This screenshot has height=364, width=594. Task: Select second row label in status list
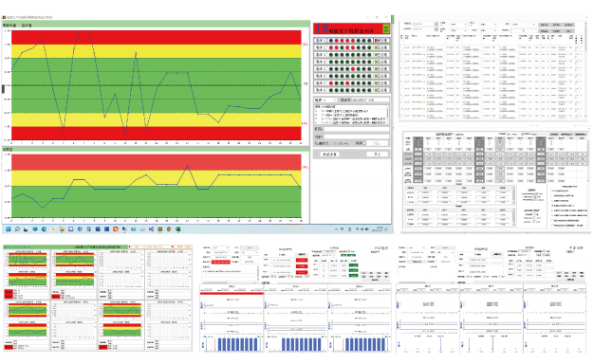(x=321, y=47)
